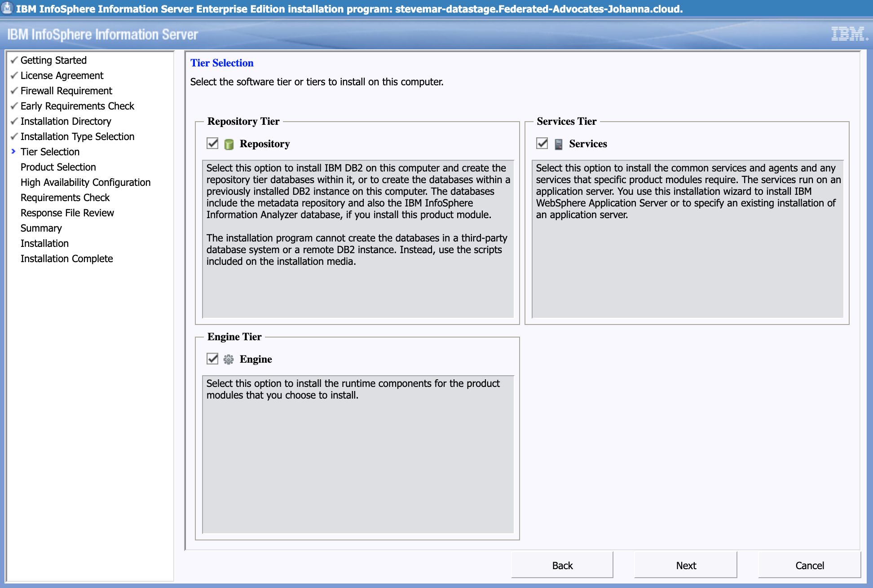This screenshot has width=873, height=588.
Task: Proceed with the Next button
Action: (686, 565)
